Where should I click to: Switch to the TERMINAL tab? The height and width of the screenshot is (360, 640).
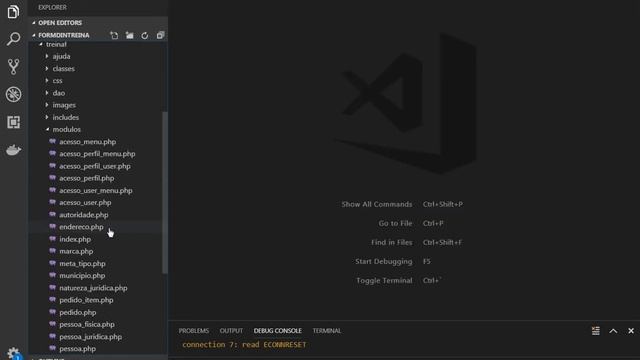point(327,331)
